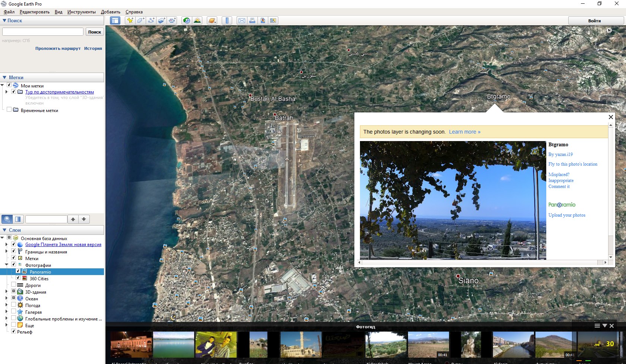Move selection down with the down arrow button
626x364 pixels.
pos(84,219)
